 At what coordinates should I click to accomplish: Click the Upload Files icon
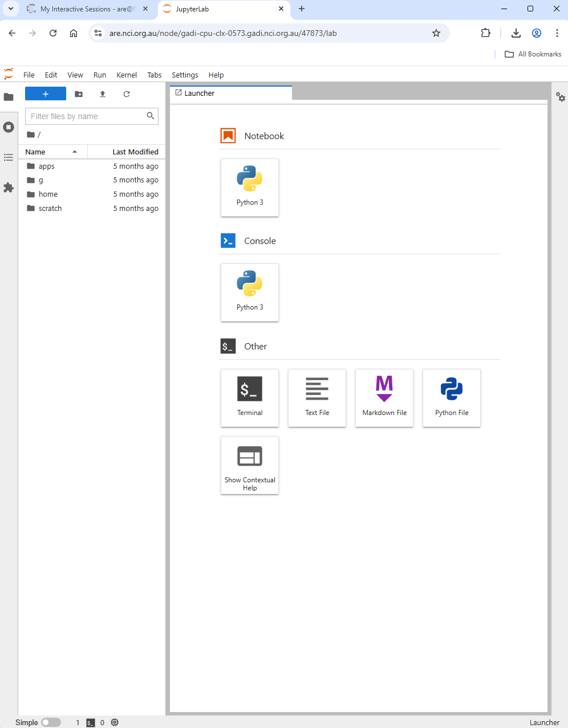103,94
